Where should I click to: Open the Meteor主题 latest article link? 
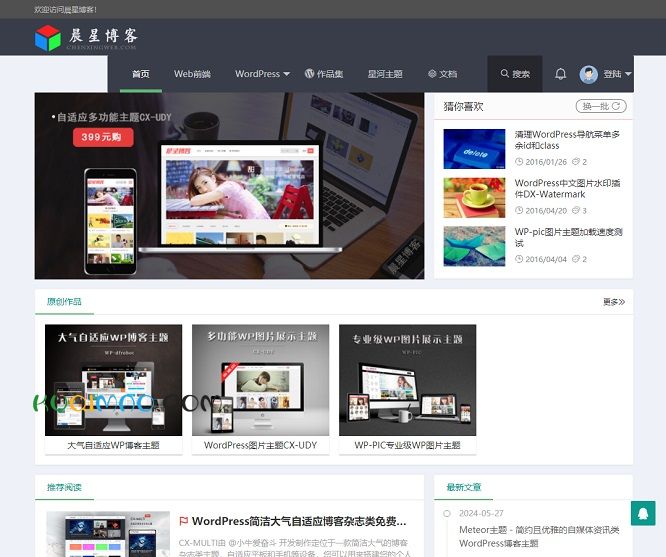click(x=539, y=536)
